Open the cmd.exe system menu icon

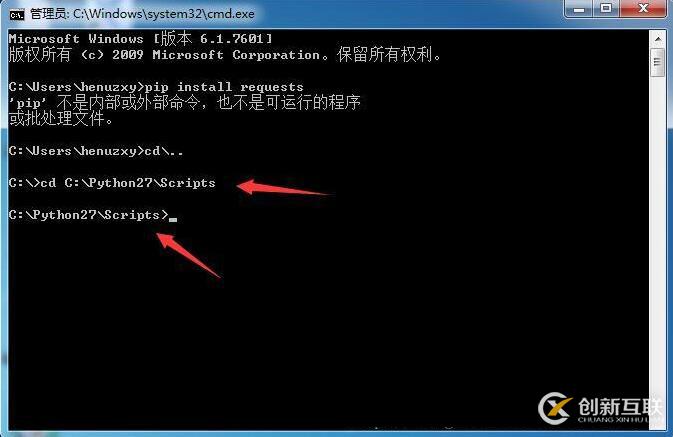[17, 15]
